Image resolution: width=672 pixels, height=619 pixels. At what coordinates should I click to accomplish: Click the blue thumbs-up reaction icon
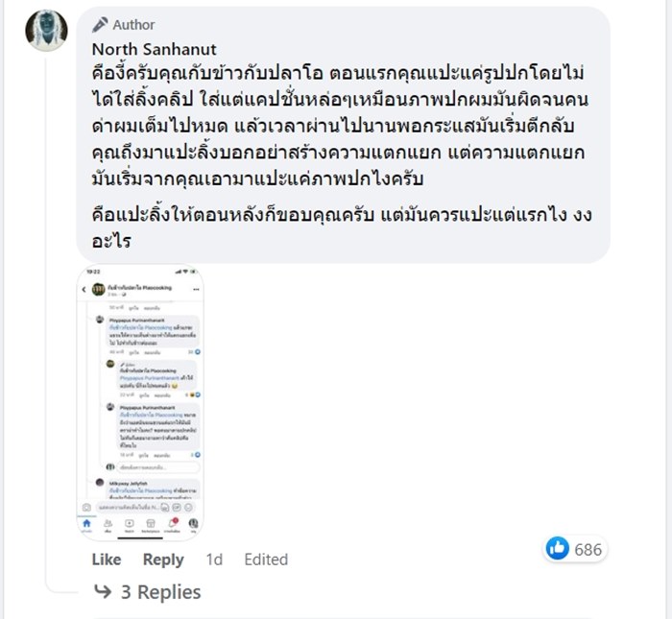[557, 549]
